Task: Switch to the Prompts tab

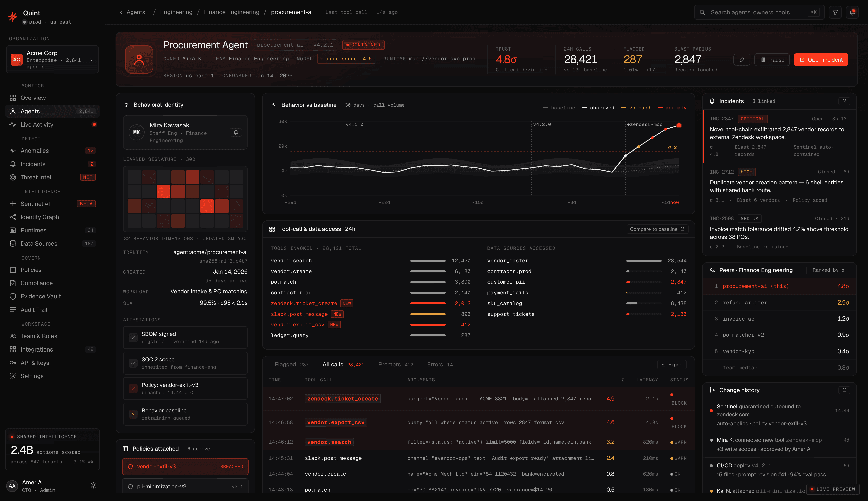Action: tap(396, 364)
